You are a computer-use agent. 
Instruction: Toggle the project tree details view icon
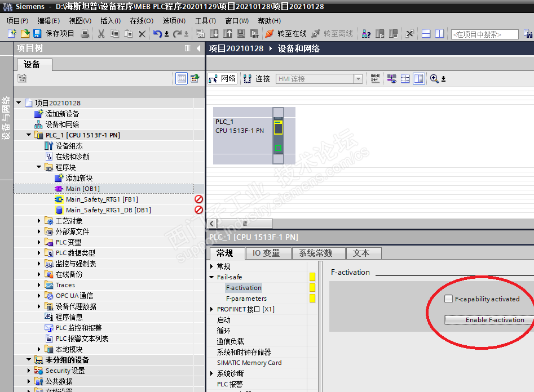(182, 78)
